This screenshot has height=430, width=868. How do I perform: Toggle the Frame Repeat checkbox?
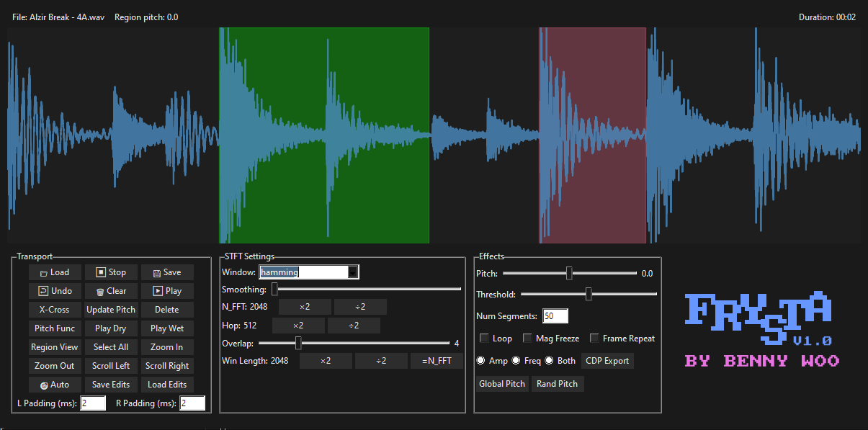point(594,339)
